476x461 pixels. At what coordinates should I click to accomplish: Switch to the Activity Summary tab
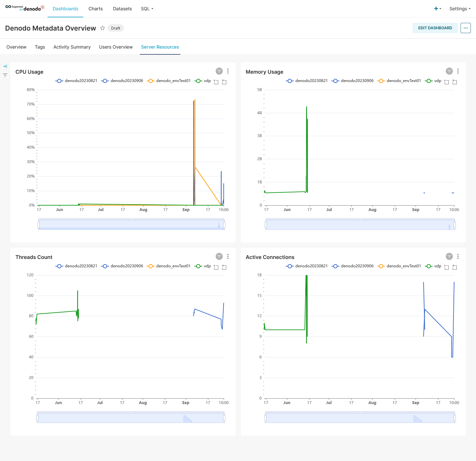click(72, 47)
